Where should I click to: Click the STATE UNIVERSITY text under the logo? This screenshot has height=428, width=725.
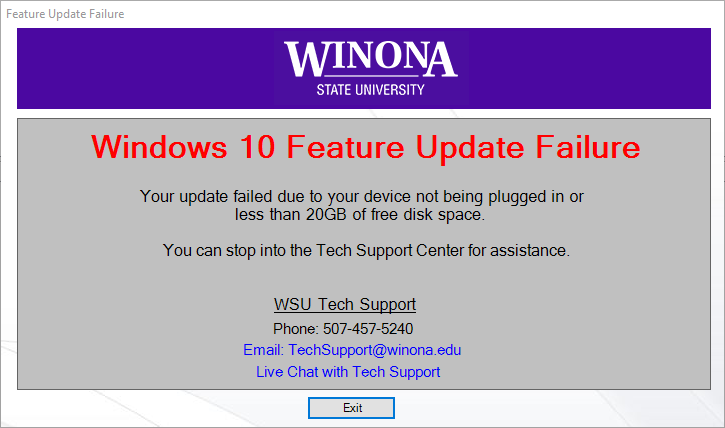pyautogui.click(x=370, y=90)
